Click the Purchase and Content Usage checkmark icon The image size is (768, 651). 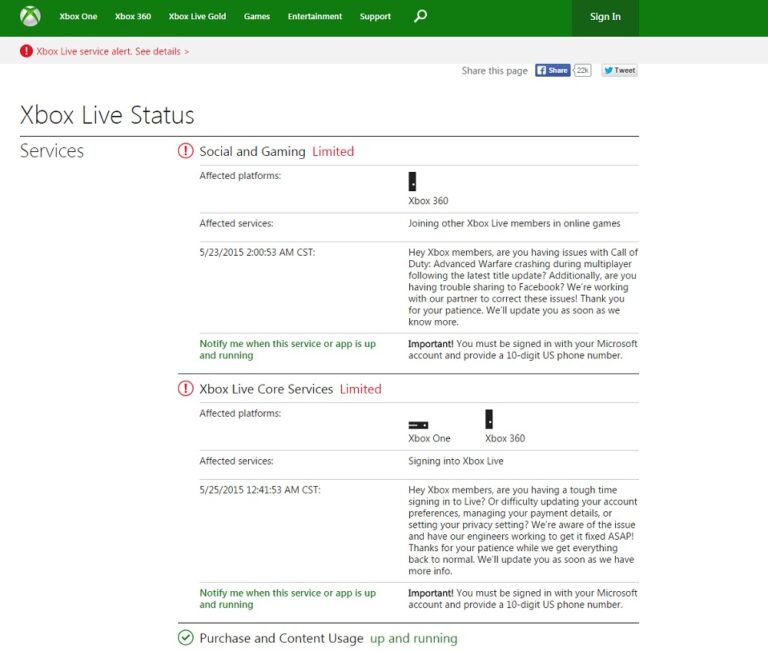click(186, 638)
